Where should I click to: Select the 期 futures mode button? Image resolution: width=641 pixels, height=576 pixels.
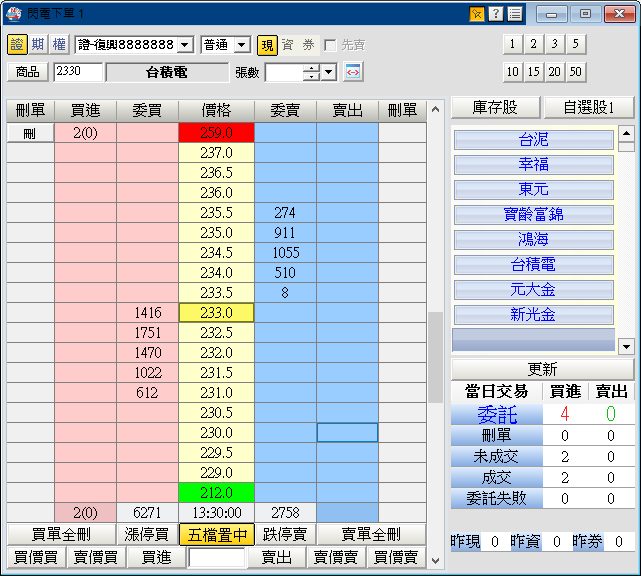coord(37,45)
